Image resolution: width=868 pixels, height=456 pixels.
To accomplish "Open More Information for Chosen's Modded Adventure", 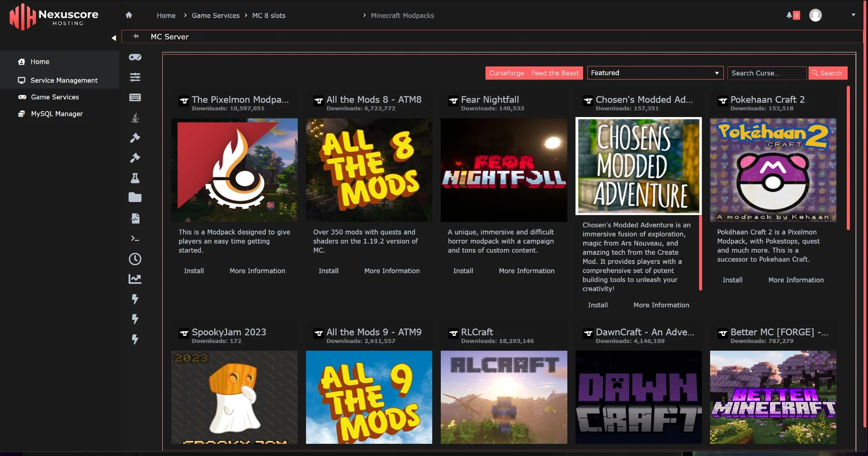I will coord(661,305).
